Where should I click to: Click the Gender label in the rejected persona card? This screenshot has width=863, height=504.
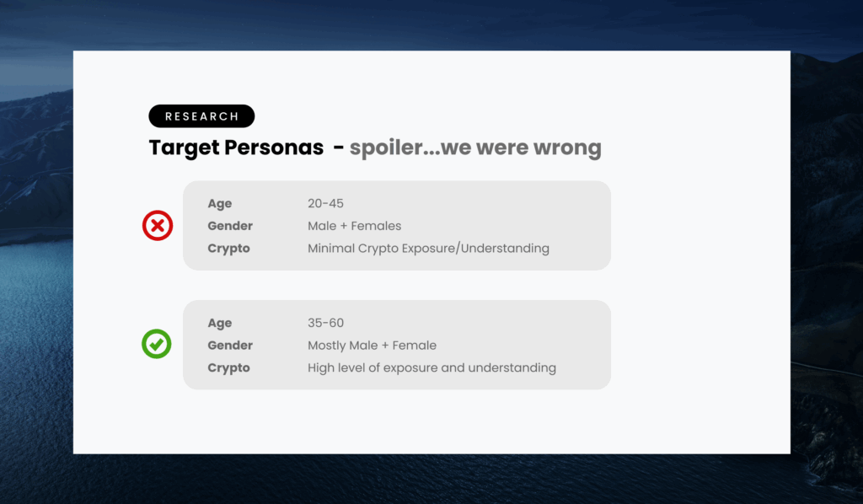230,226
